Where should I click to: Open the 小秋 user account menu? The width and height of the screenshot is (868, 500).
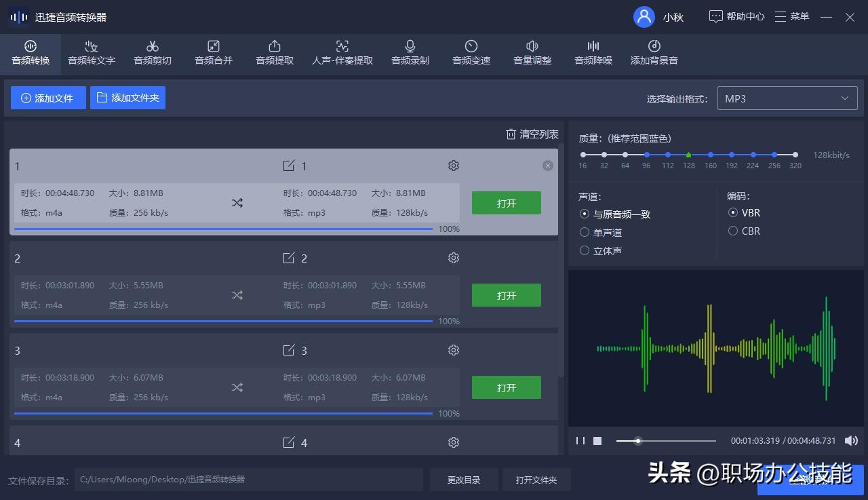pyautogui.click(x=658, y=17)
